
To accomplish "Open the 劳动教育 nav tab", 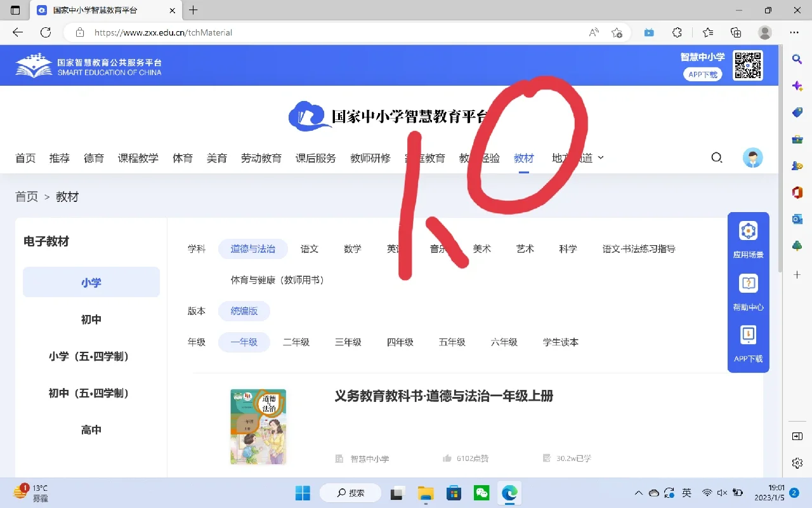I will (261, 158).
